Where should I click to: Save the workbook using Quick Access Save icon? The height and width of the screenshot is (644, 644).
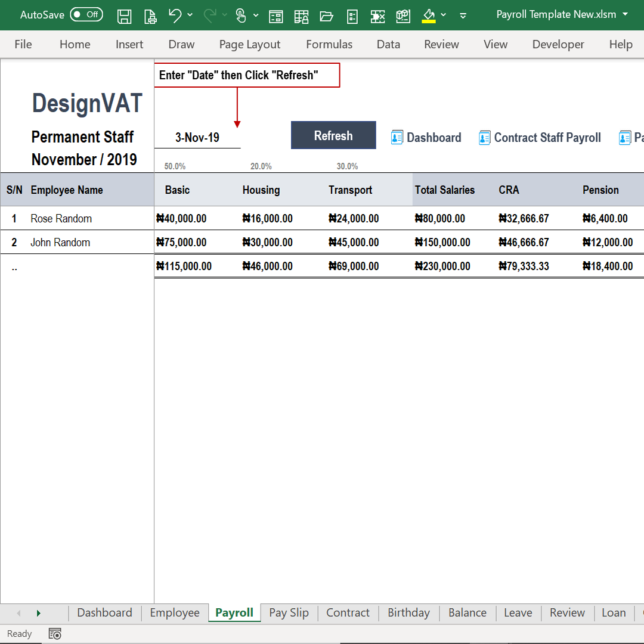tap(125, 16)
